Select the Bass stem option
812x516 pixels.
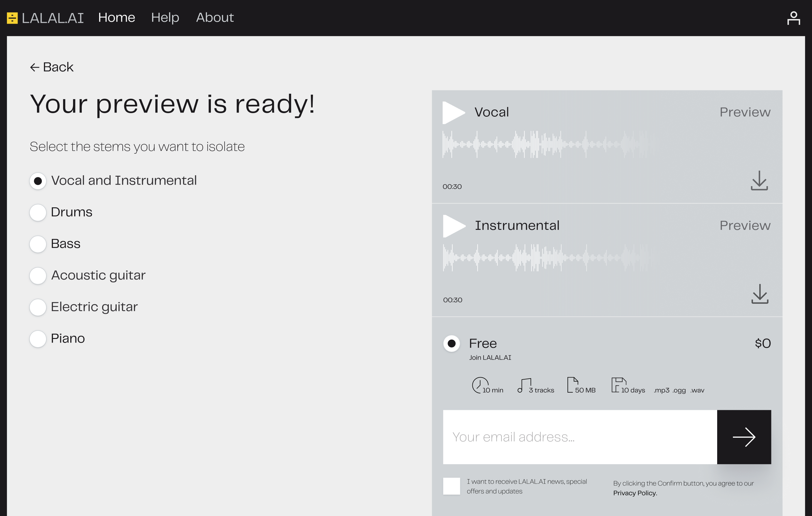38,244
